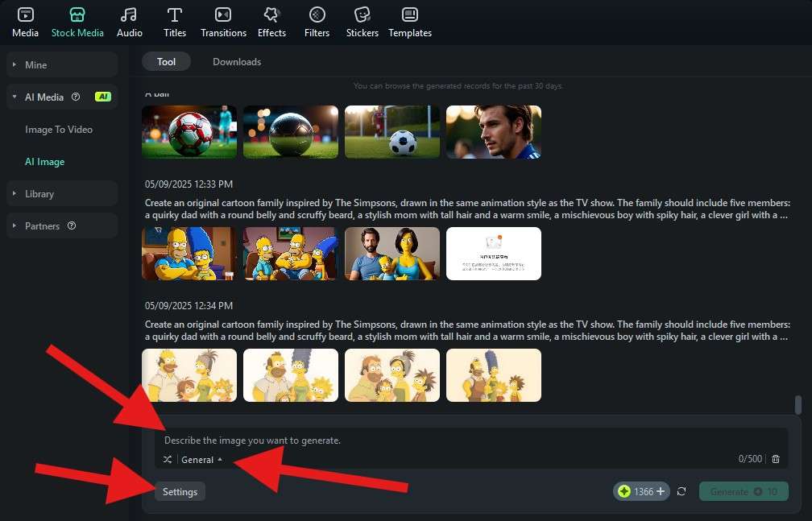Select the realistic bearded man family thumbnail
The width and height of the screenshot is (812, 521).
[x=392, y=254]
